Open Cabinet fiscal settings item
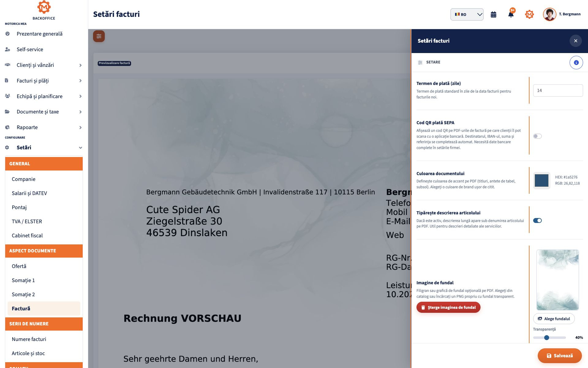Viewport: 588px width, 368px height. (x=44, y=236)
